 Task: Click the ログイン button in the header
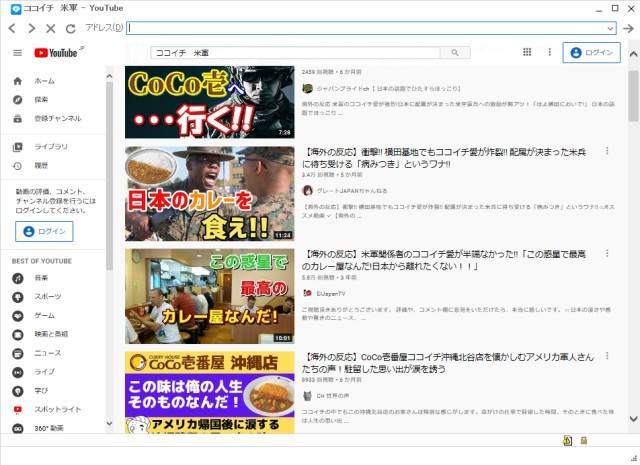coord(591,52)
